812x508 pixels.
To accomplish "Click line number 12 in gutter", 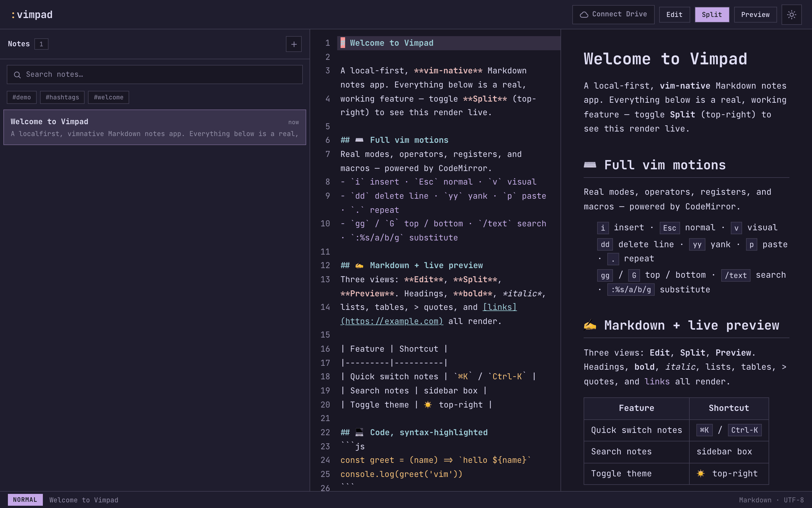I will click(325, 265).
